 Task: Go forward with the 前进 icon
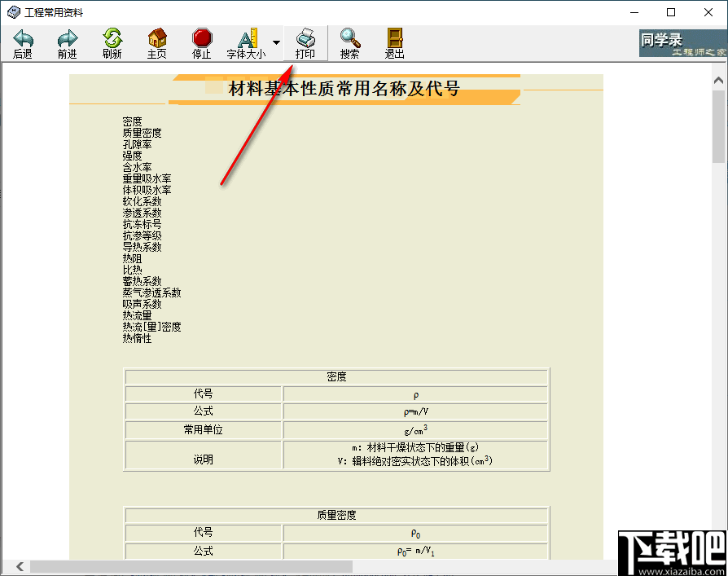68,44
